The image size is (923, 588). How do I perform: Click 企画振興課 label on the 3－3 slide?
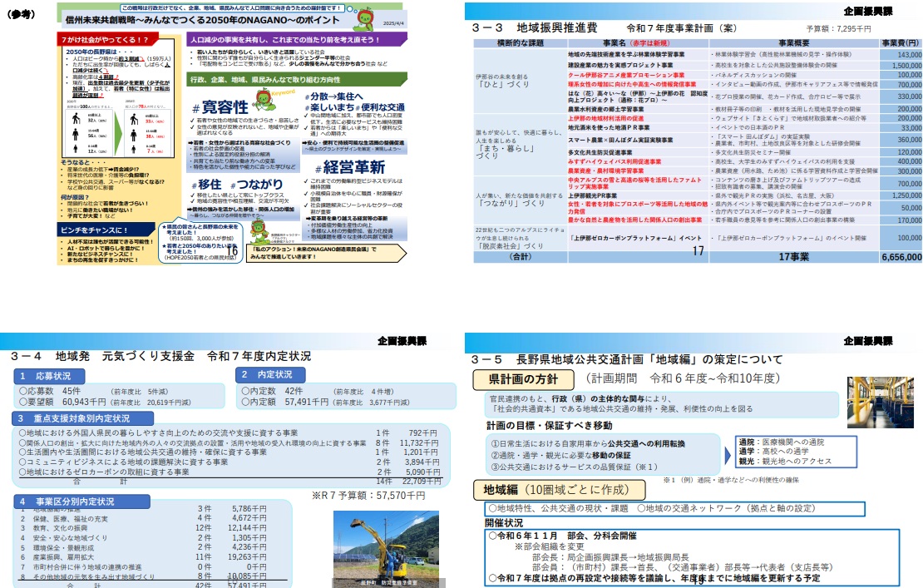pyautogui.click(x=867, y=11)
